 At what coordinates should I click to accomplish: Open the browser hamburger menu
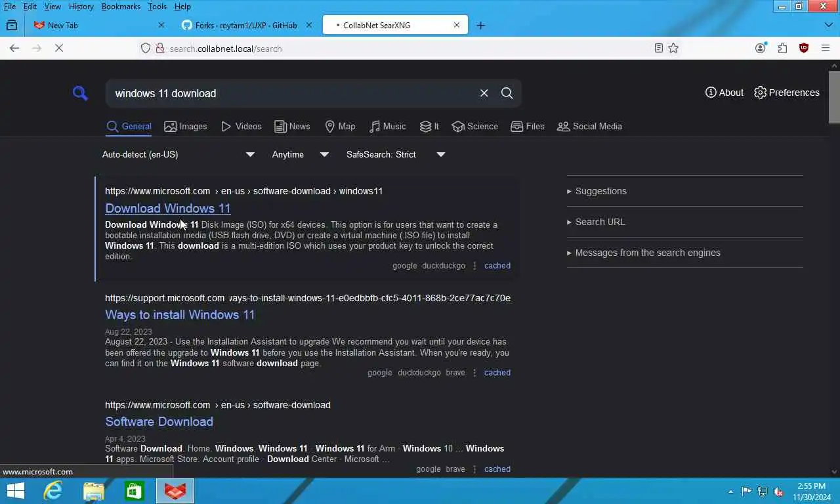click(x=826, y=48)
